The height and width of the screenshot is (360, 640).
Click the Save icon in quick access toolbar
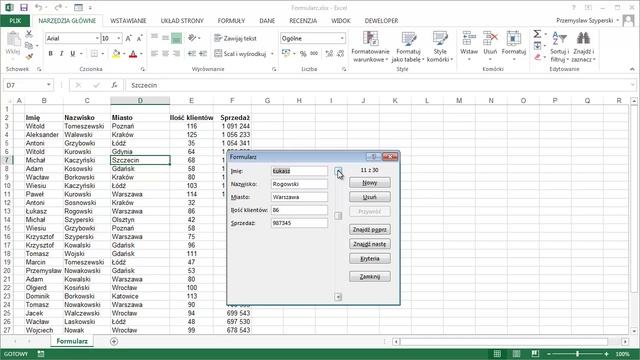24,8
